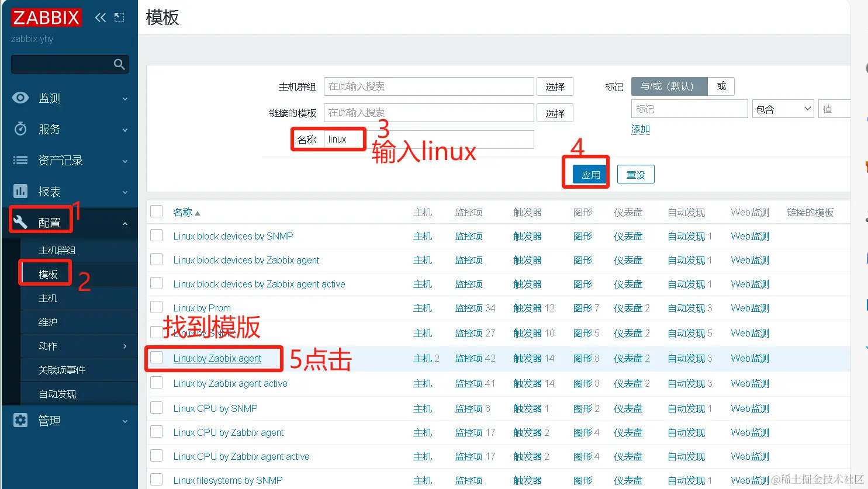Open Linux CPU by SNMP template

point(215,408)
